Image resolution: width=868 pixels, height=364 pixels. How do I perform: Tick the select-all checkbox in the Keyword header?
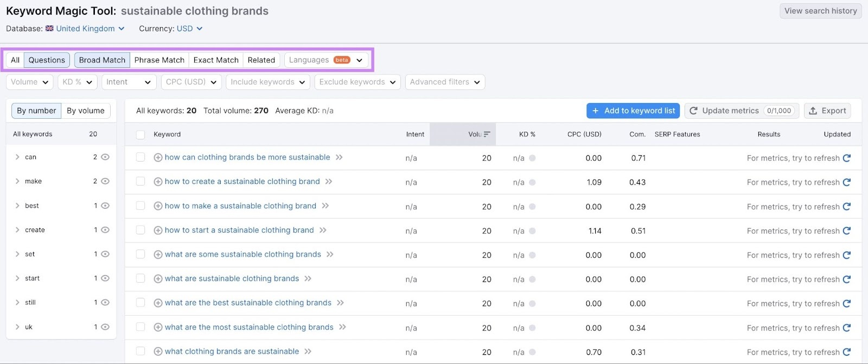pos(141,135)
